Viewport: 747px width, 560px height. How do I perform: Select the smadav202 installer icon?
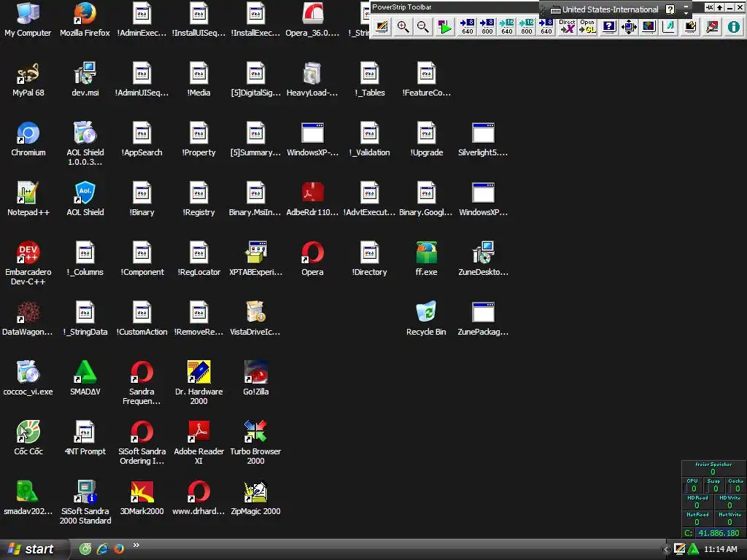point(28,497)
